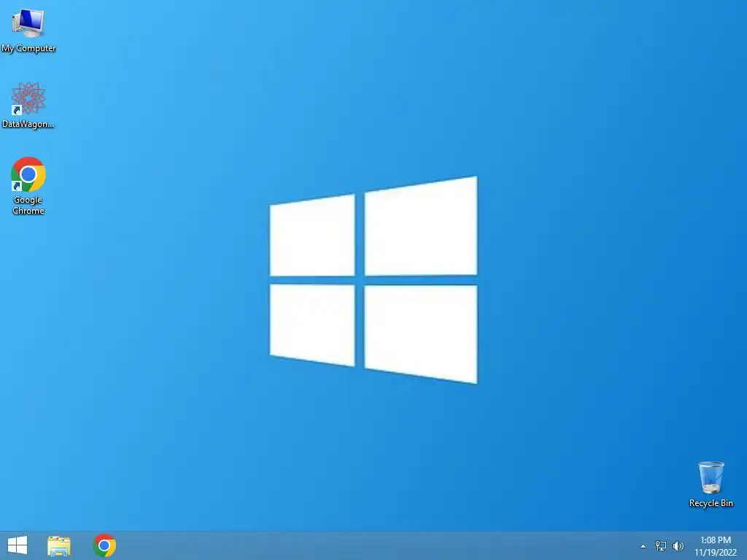The height and width of the screenshot is (560, 747).
Task: Select the DataWagon desktop shortcut
Action: (28, 105)
